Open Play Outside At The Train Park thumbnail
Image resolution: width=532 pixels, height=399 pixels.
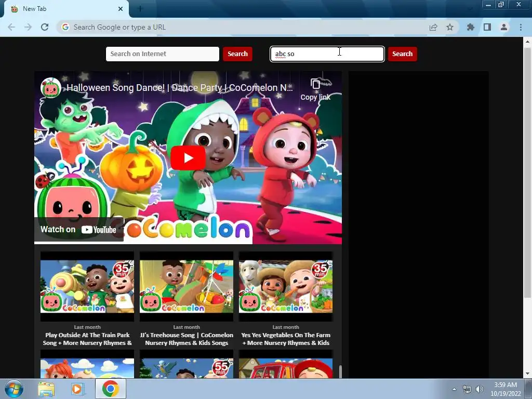pos(87,286)
